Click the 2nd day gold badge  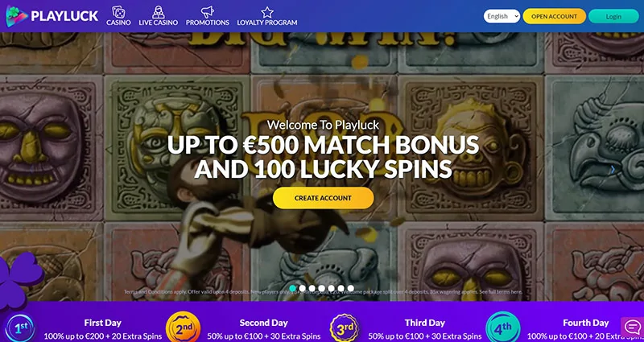pyautogui.click(x=183, y=328)
